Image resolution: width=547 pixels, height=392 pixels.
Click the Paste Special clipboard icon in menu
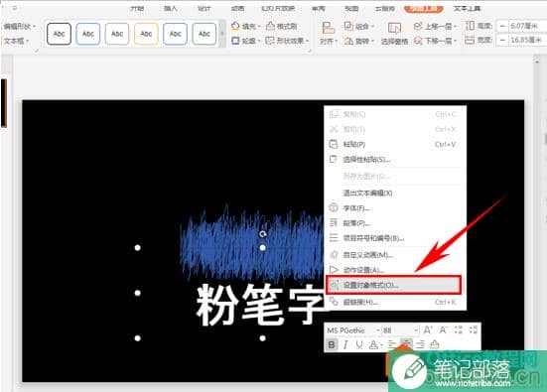click(x=334, y=160)
